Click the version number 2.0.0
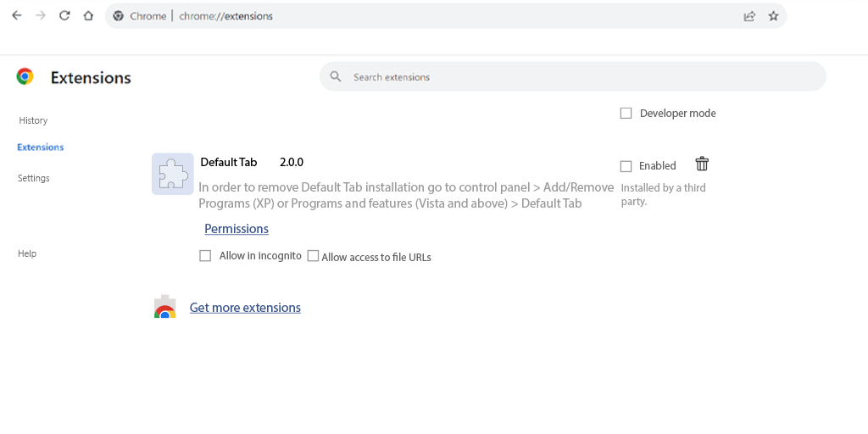868x434 pixels. (x=292, y=162)
